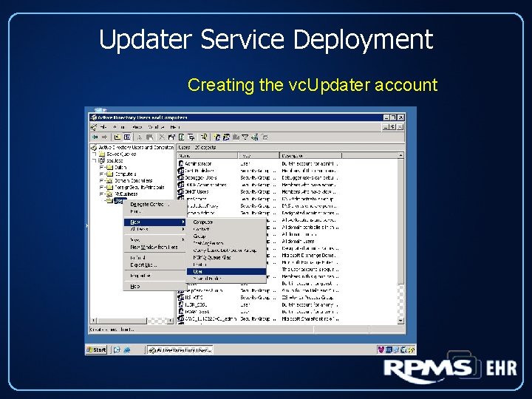
Task: Select Contact in the New submenu
Action: click(x=226, y=229)
